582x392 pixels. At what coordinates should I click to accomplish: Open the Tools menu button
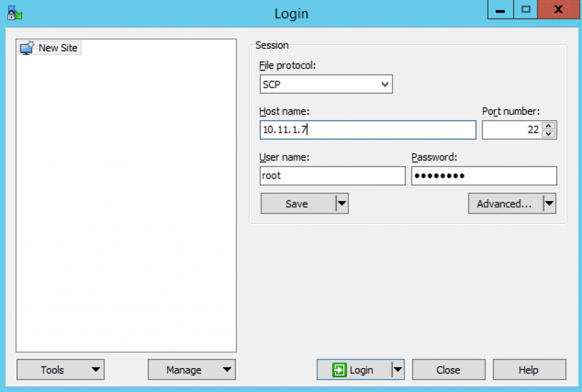(x=60, y=370)
